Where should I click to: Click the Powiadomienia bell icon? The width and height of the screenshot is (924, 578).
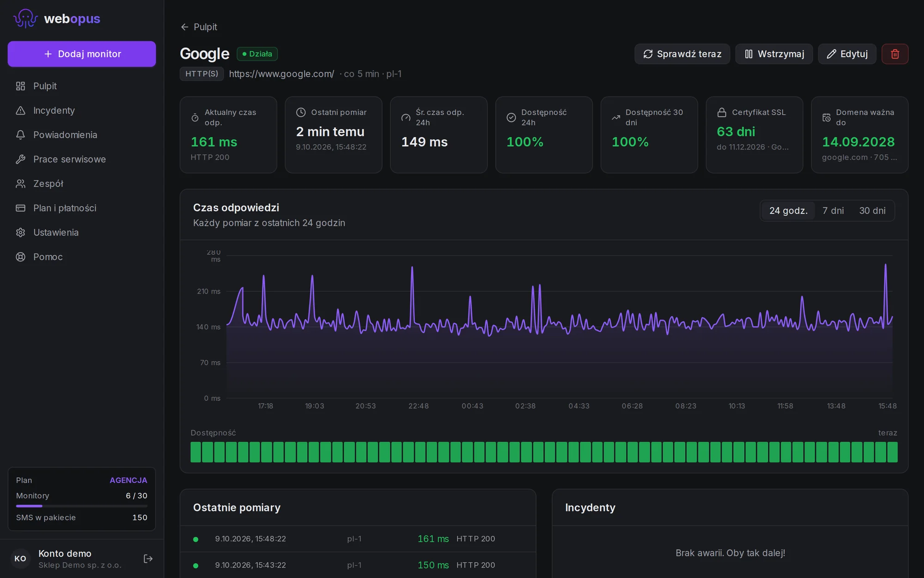pos(20,135)
